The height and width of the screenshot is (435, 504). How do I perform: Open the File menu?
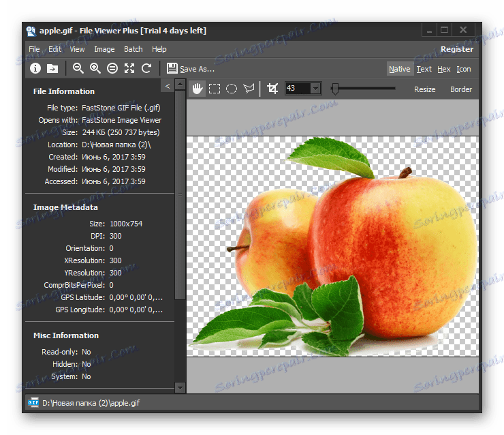click(x=34, y=49)
